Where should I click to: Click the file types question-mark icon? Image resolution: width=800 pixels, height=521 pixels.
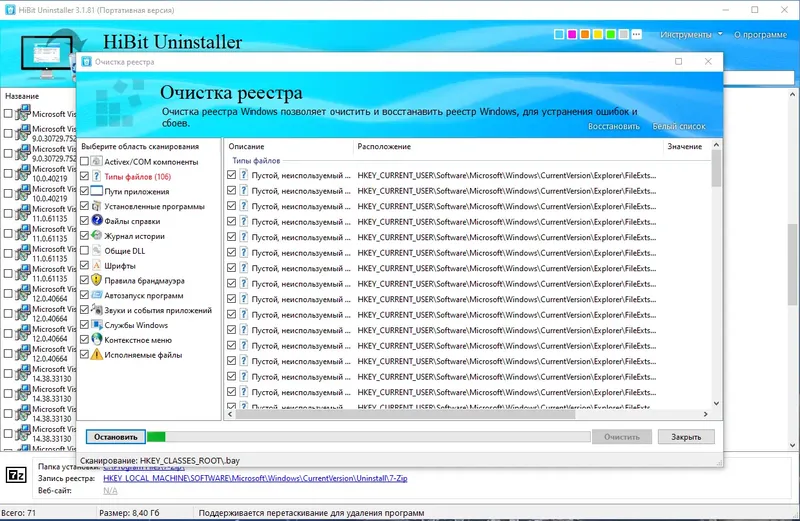pos(96,176)
